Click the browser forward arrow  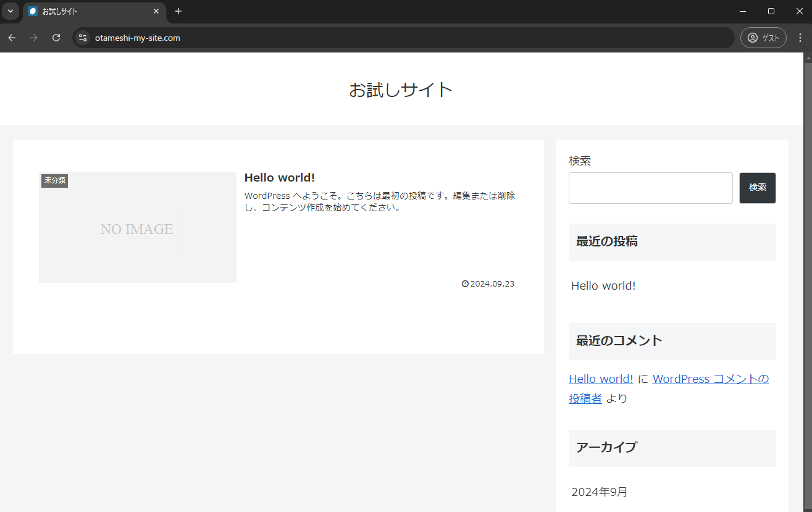pos(34,38)
